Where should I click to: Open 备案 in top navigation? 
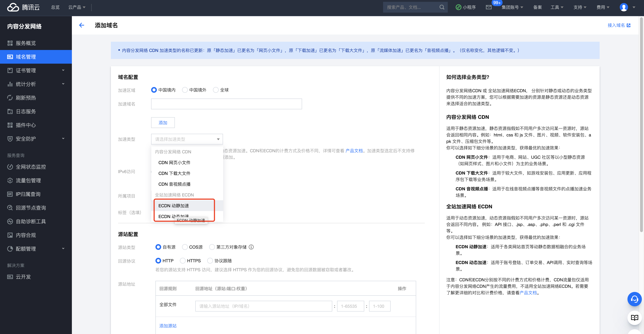coord(537,7)
